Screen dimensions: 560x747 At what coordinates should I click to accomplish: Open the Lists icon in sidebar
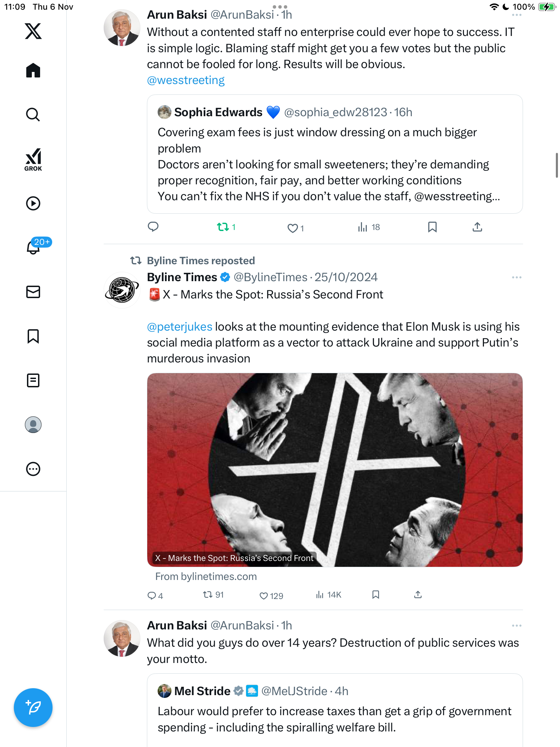pos(33,380)
